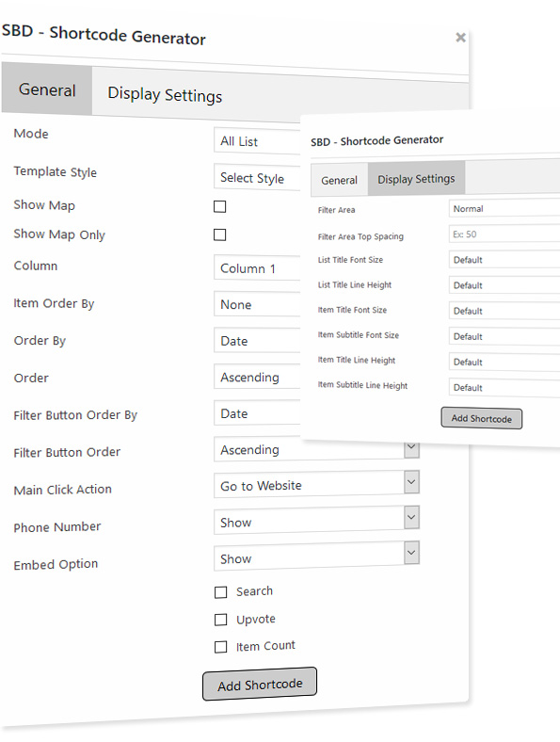This screenshot has width=560, height=742.
Task: Expand the Embed Option dropdown arrow
Action: pyautogui.click(x=411, y=553)
